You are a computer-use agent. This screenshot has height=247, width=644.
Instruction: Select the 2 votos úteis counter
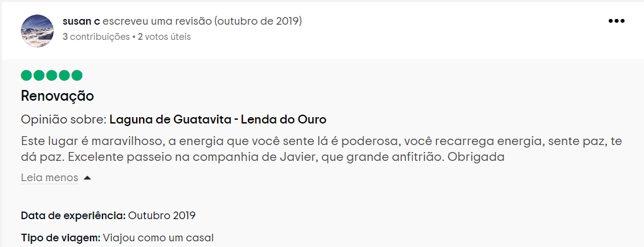(164, 37)
